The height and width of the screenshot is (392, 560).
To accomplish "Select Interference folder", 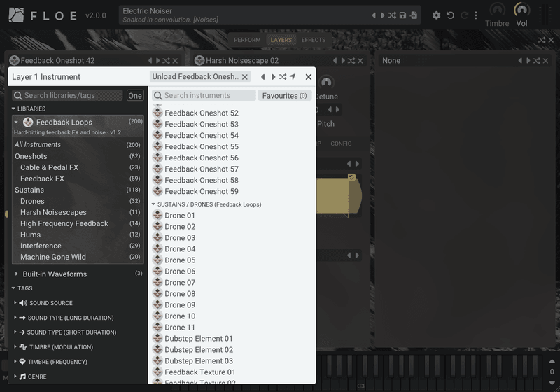I will [78, 246].
